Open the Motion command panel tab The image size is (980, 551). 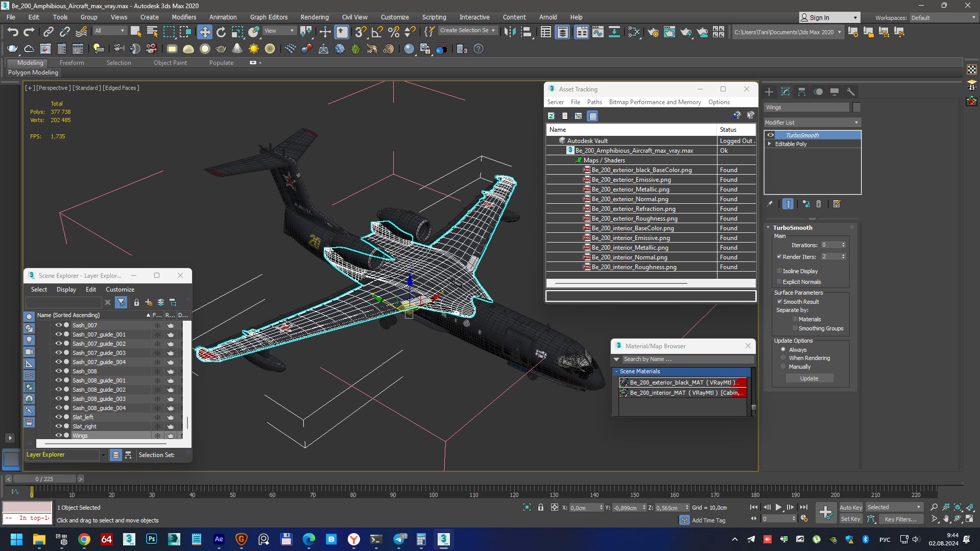pyautogui.click(x=818, y=92)
